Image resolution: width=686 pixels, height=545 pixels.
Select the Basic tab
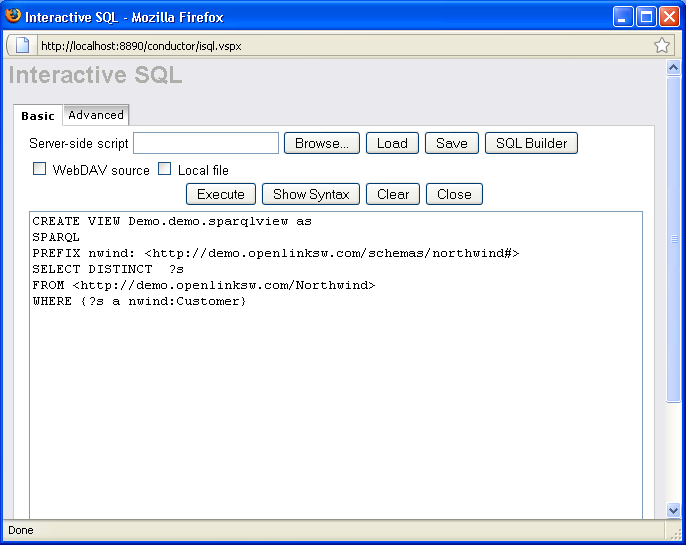tap(38, 116)
